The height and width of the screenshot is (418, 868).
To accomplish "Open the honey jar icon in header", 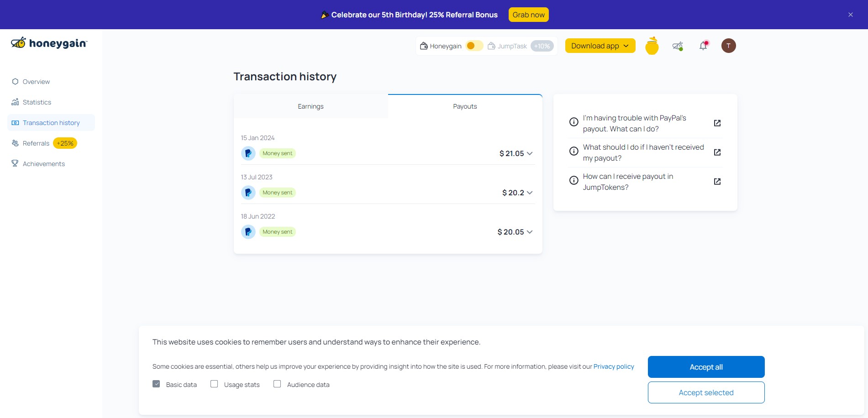I will coord(652,46).
